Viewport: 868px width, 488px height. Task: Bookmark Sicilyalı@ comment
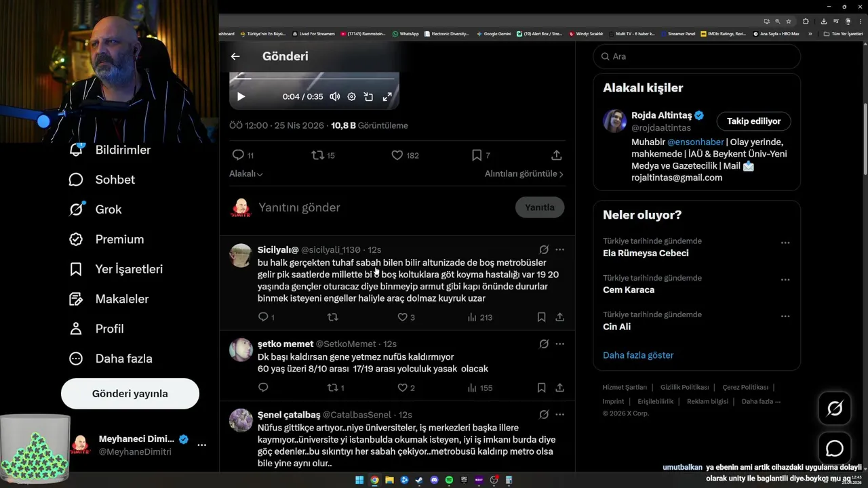point(541,317)
